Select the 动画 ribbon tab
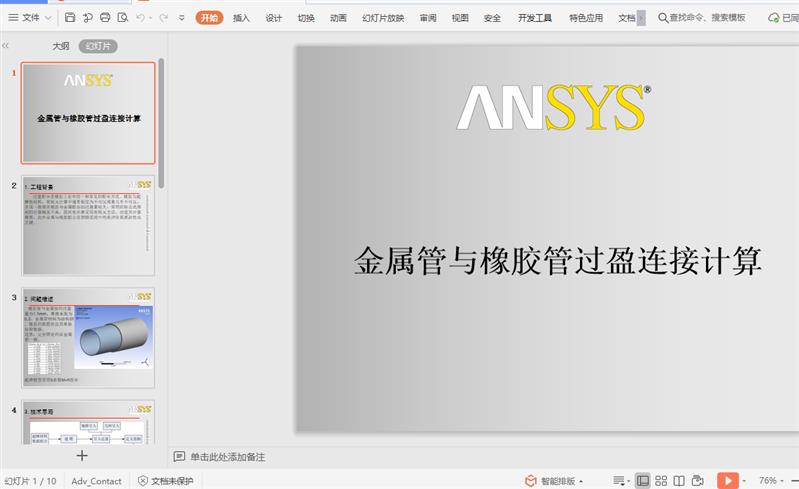This screenshot has width=799, height=489. point(338,18)
